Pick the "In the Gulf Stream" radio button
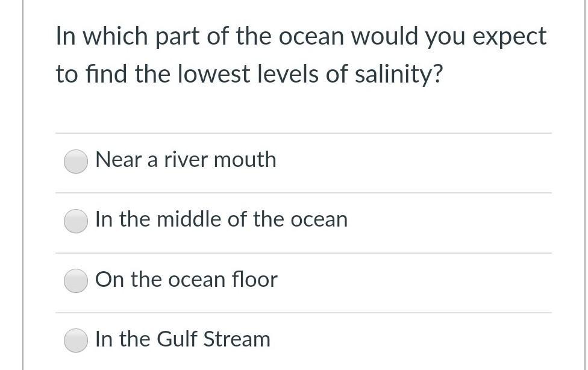Image resolution: width=588 pixels, height=370 pixels. tap(76, 340)
